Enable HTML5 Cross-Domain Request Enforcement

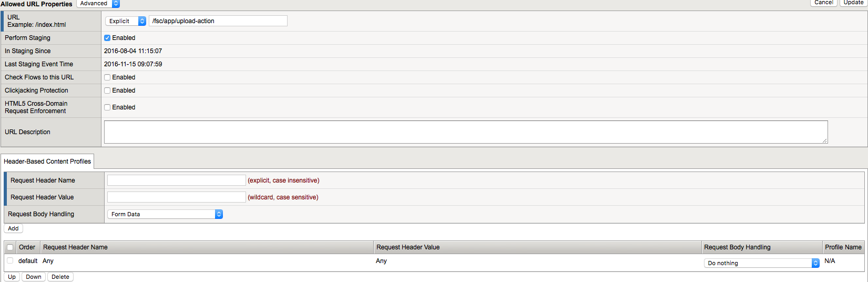click(x=107, y=107)
